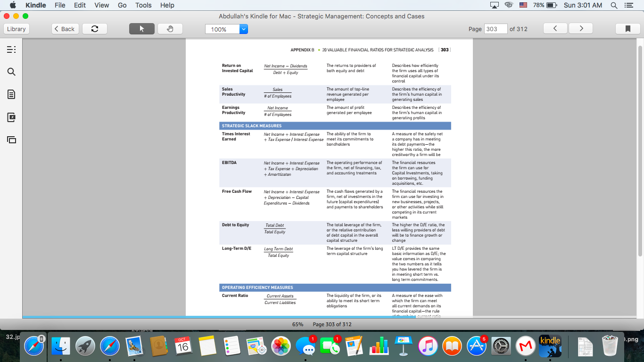Open Mail app with the eagle stamp icon in the dock
The width and height of the screenshot is (644, 362).
tap(134, 346)
